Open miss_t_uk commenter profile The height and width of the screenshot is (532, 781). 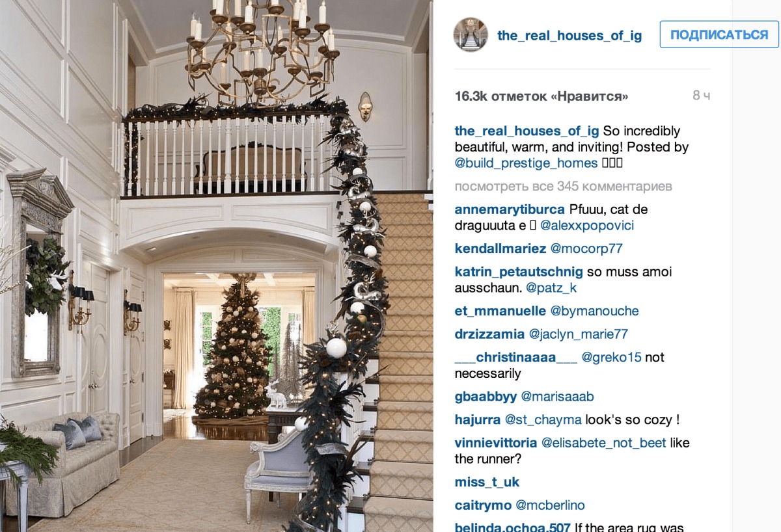(487, 483)
